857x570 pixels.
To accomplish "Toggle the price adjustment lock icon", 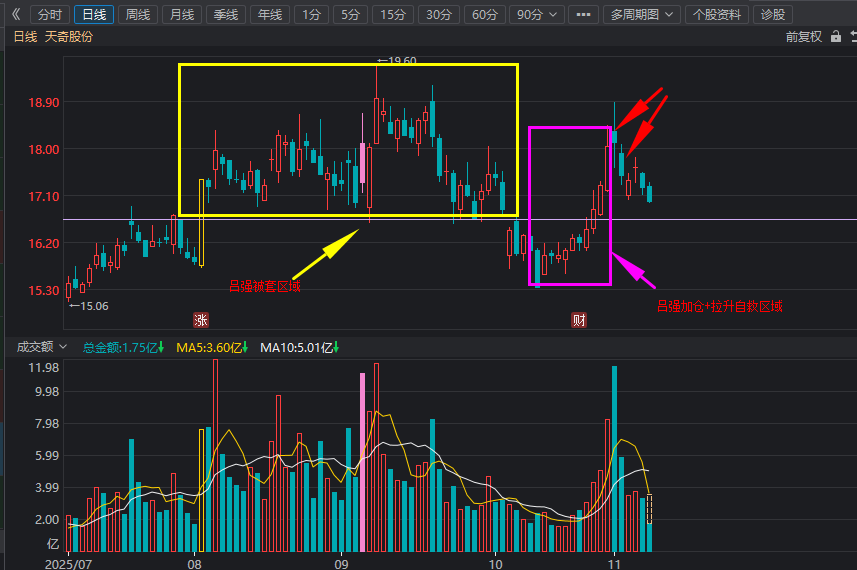I will pyautogui.click(x=836, y=36).
